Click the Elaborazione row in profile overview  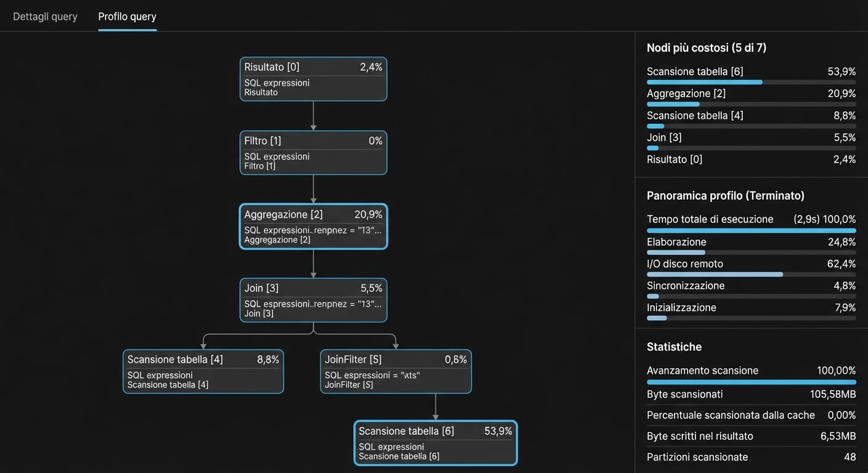tap(751, 242)
